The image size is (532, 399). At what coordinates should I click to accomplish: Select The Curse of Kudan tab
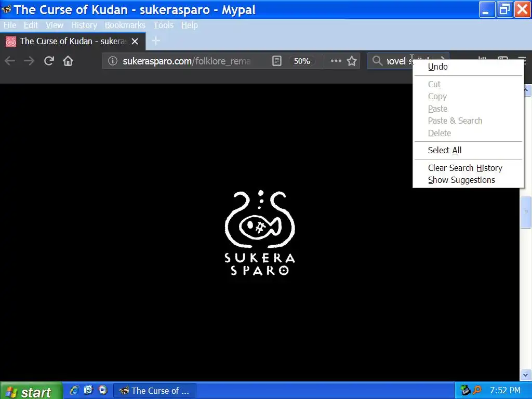click(73, 42)
